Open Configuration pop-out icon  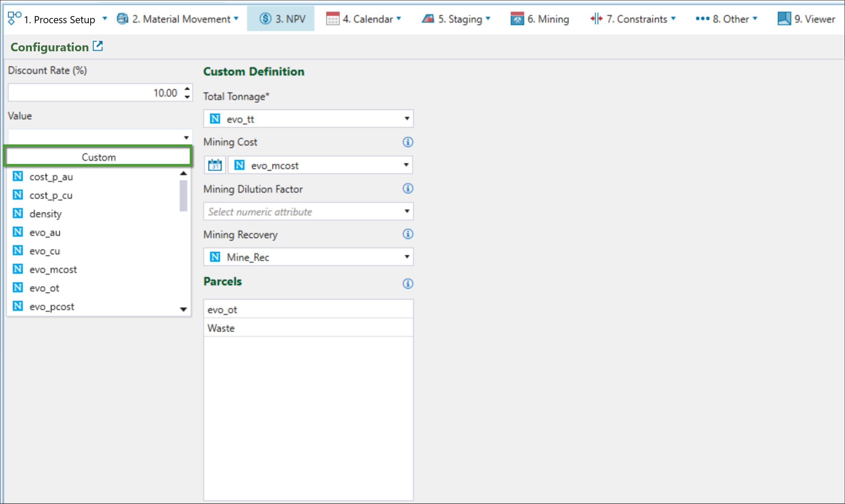(x=98, y=46)
